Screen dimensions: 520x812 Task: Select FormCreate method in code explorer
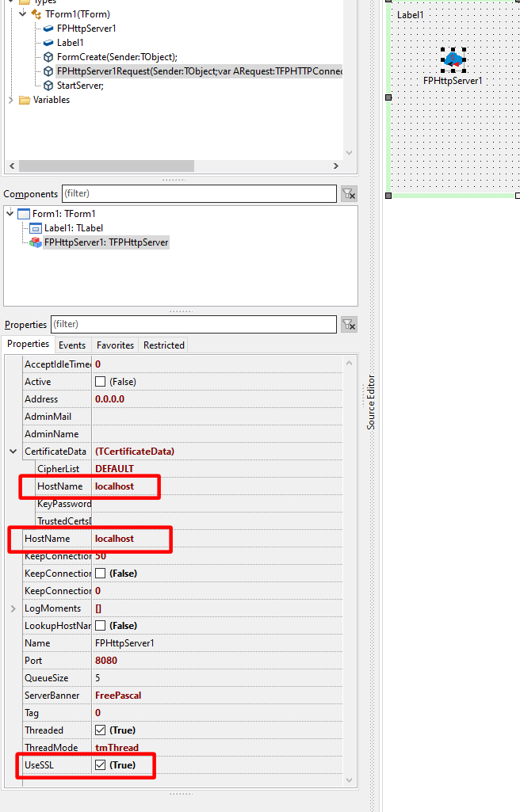tap(117, 57)
